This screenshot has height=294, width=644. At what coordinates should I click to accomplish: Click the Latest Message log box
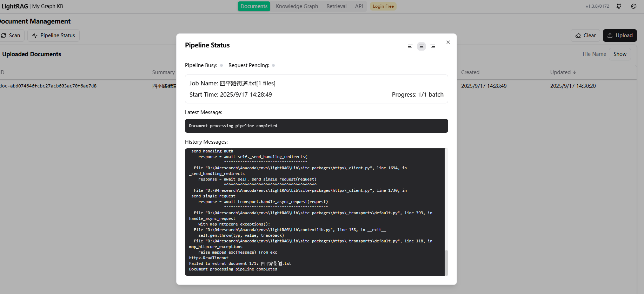(316, 126)
